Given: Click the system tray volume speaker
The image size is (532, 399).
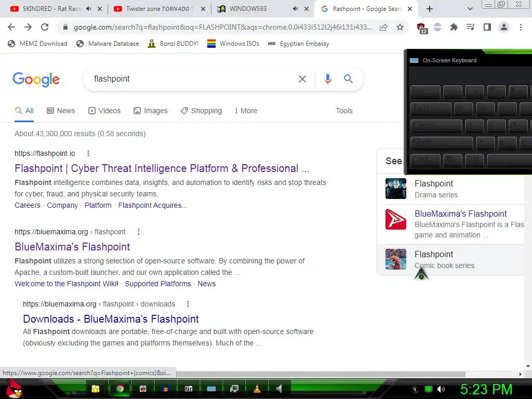Looking at the screenshot, I should (441, 389).
